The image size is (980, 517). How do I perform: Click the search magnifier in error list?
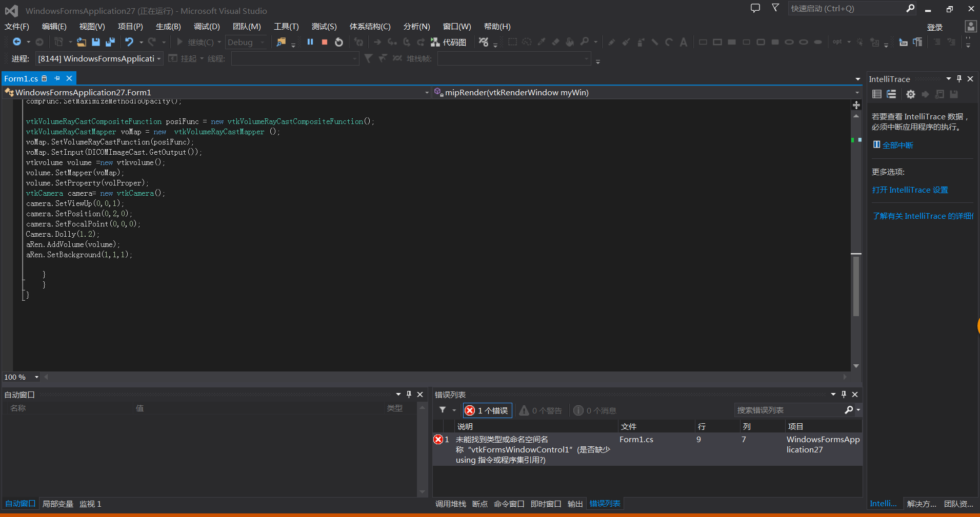[849, 410]
